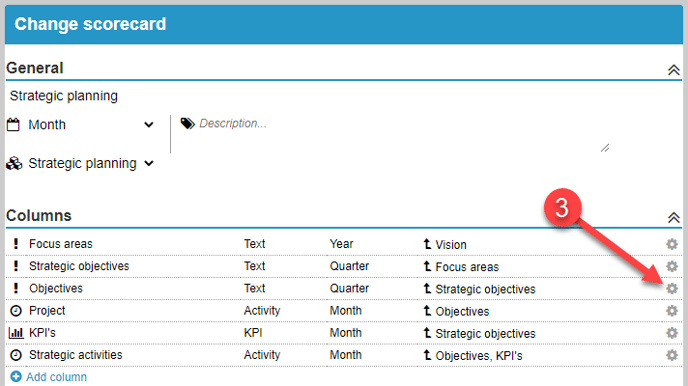Click the bar chart icon beside KPI's
Viewport: 688px width, 386px height.
pos(16,333)
